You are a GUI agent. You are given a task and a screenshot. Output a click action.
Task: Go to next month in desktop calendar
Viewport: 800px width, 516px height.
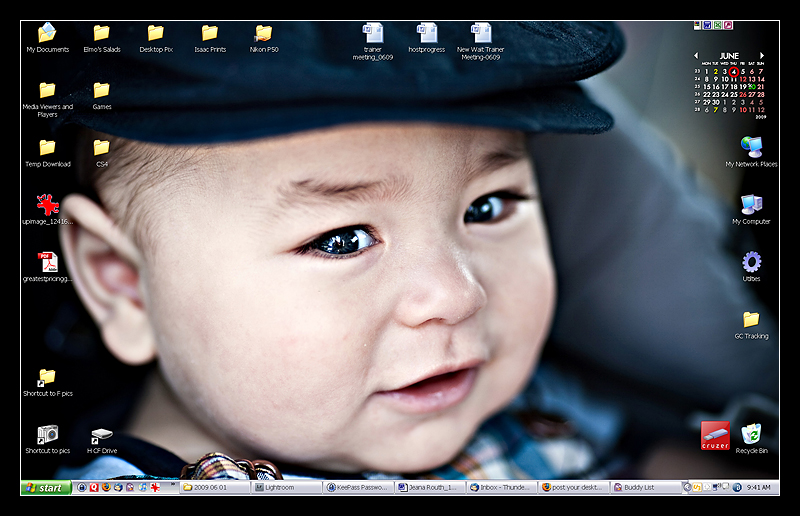pos(762,56)
